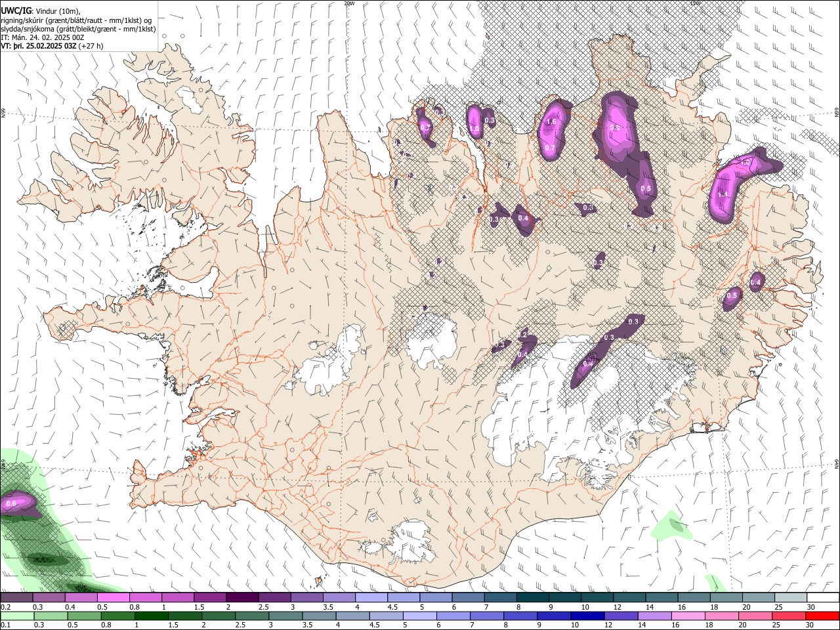This screenshot has height=630, width=840.
Task: Click the 'IT: Mán. 24. 02. 2025 00Z' line
Action: pyautogui.click(x=42, y=37)
